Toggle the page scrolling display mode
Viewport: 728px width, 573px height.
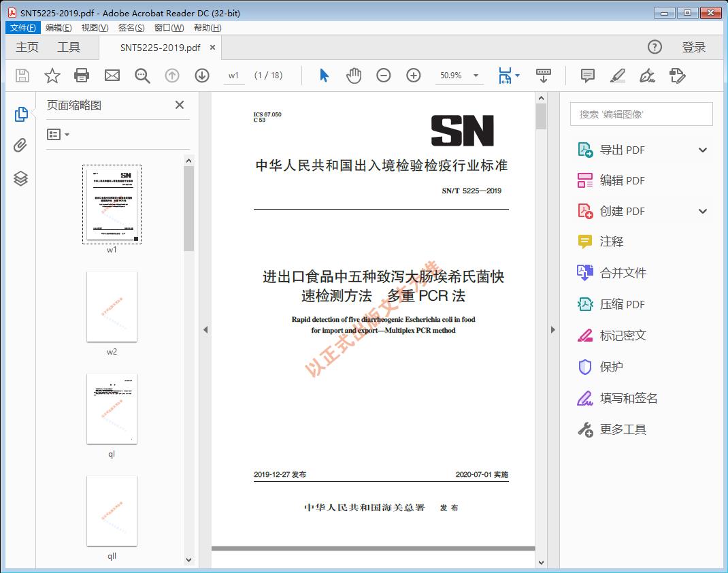[x=544, y=76]
